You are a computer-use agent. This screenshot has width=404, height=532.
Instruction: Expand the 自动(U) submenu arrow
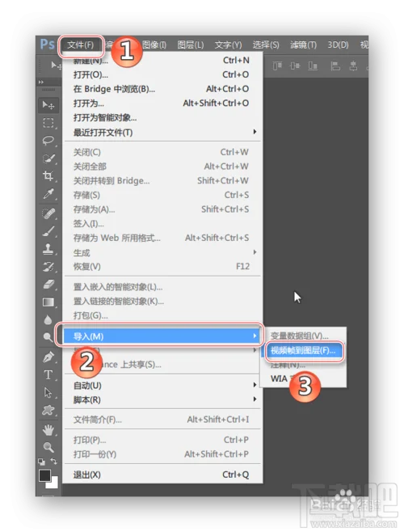tap(255, 385)
